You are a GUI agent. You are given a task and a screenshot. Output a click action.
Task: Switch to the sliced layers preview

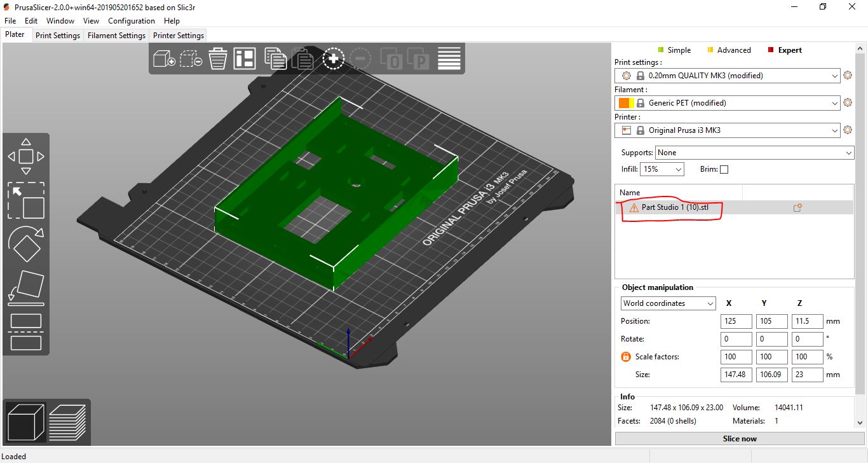click(x=67, y=422)
